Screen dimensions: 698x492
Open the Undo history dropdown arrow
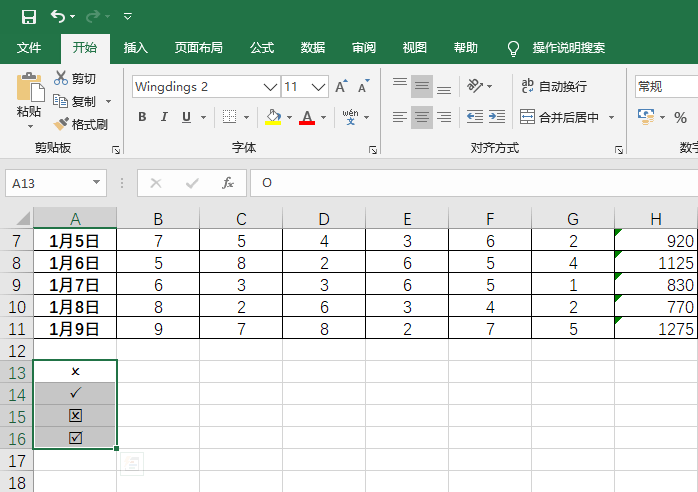73,17
